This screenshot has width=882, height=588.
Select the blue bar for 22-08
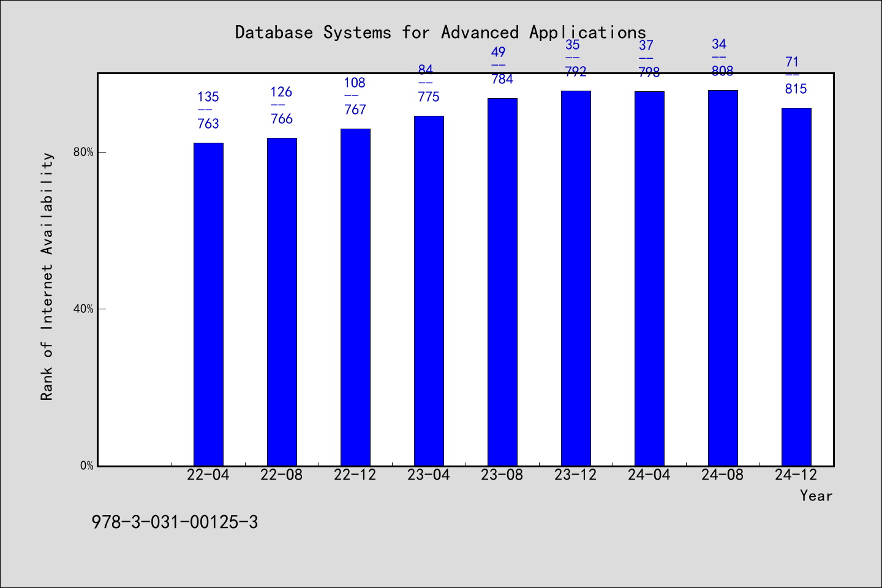(282, 301)
